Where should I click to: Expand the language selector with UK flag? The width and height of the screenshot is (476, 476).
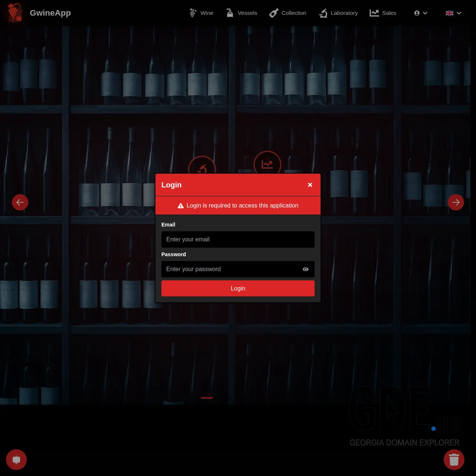[x=450, y=13]
